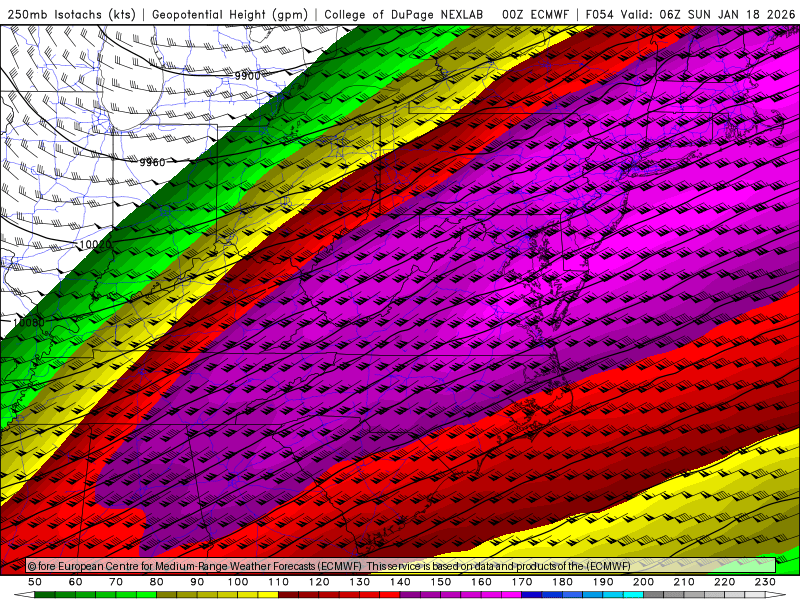Click the 50 value on the legend

coord(35,582)
